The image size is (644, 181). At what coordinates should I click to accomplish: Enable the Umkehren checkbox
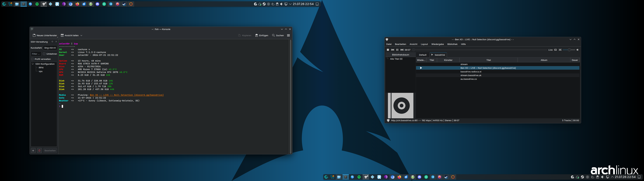coord(44,54)
